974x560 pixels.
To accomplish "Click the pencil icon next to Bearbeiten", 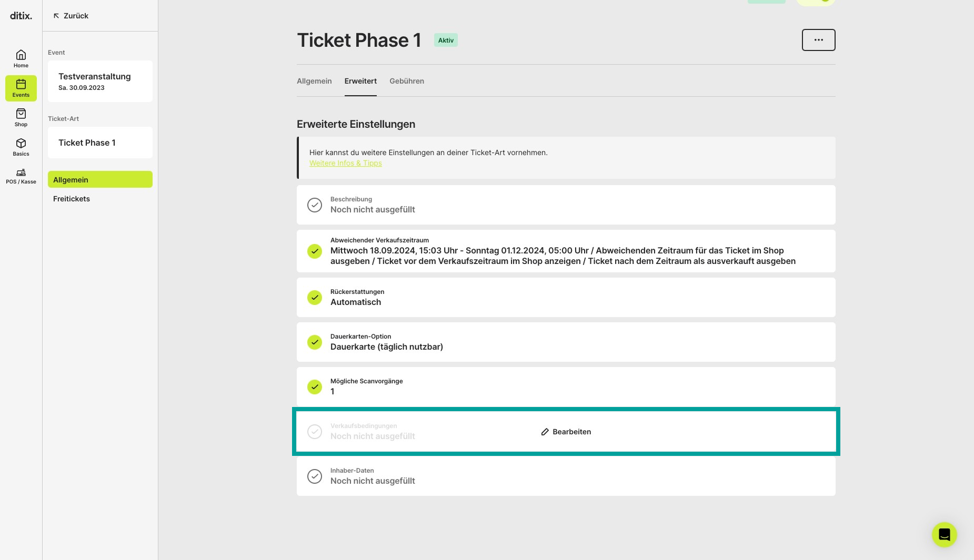I will tap(545, 432).
